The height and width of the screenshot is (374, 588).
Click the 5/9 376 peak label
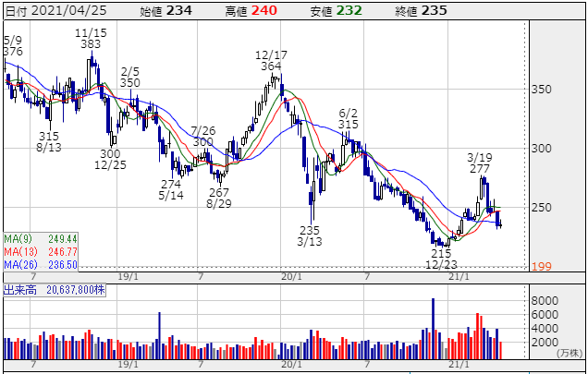[13, 46]
